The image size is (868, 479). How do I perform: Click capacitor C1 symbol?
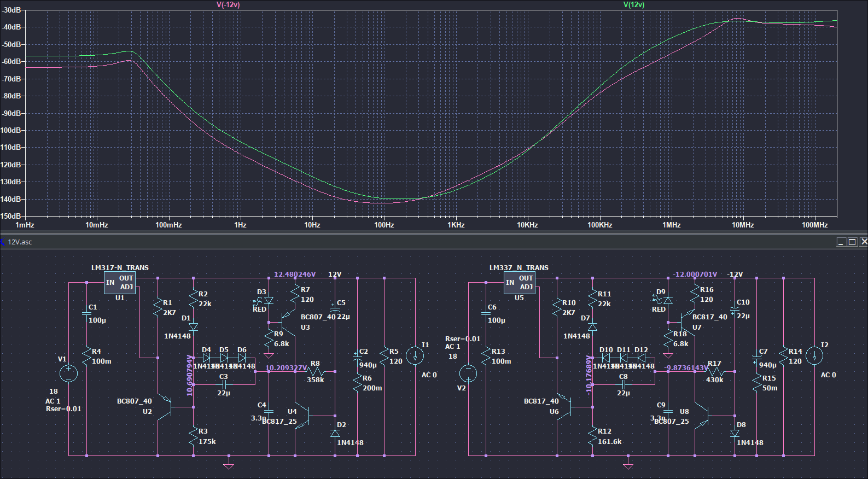(86, 313)
